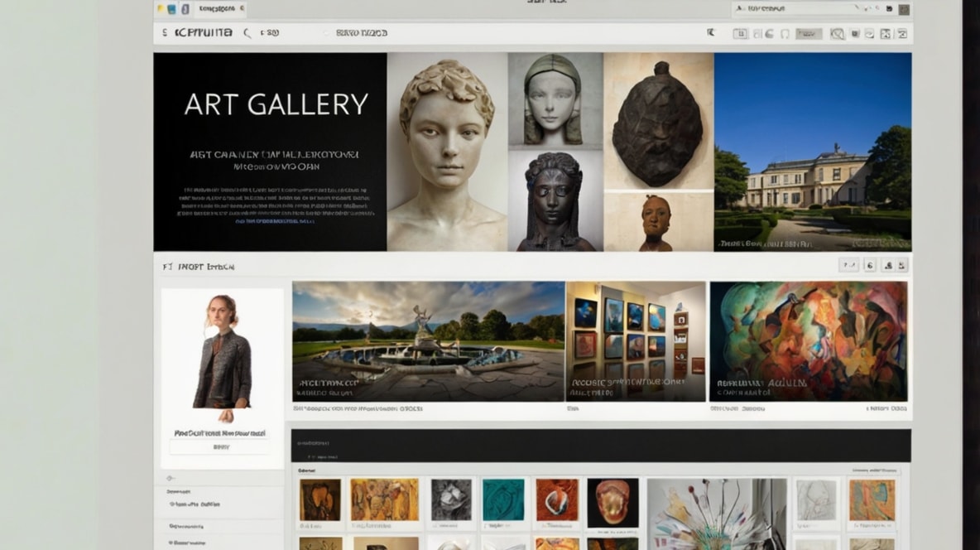
Task: Open the dark bronze bust image
Action: [x=555, y=200]
